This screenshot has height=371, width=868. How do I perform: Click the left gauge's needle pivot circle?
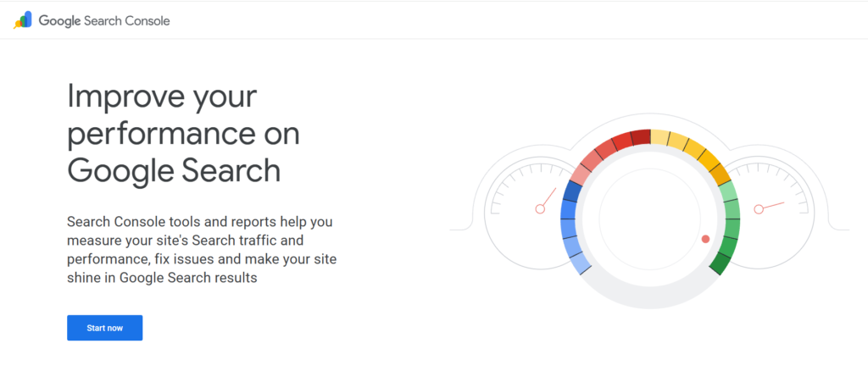coord(540,208)
